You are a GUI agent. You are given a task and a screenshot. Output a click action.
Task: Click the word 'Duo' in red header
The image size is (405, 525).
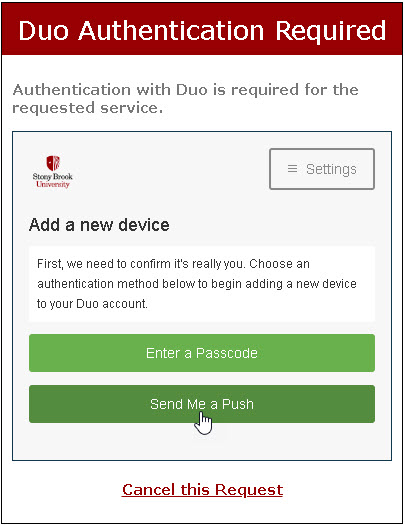coord(44,30)
